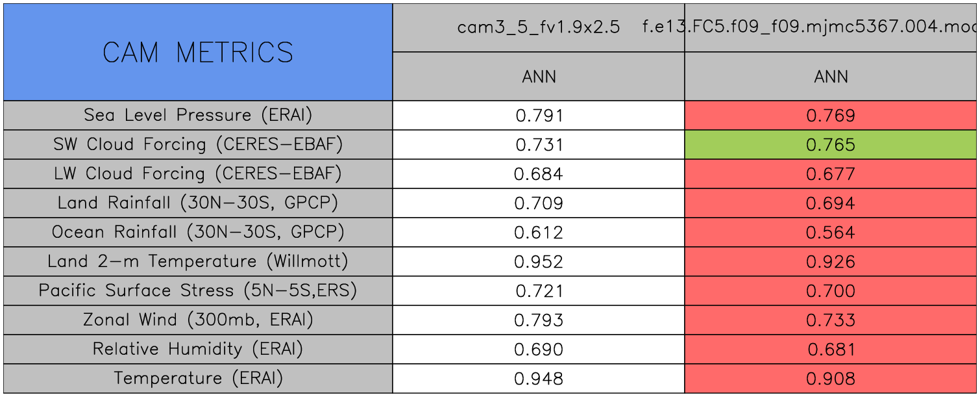Select Ocean Rainfall (30N-30S, GPCP) row
The image size is (980, 397).
pos(198,233)
